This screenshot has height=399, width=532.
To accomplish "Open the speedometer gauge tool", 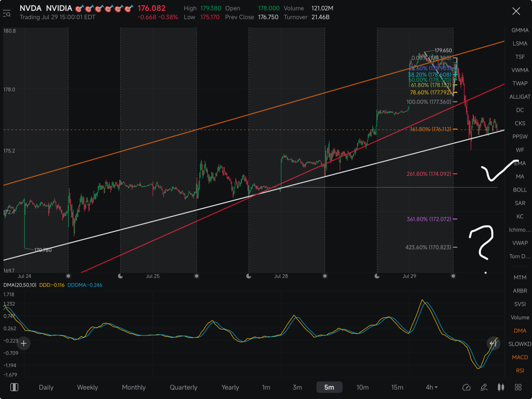I will pos(466,387).
